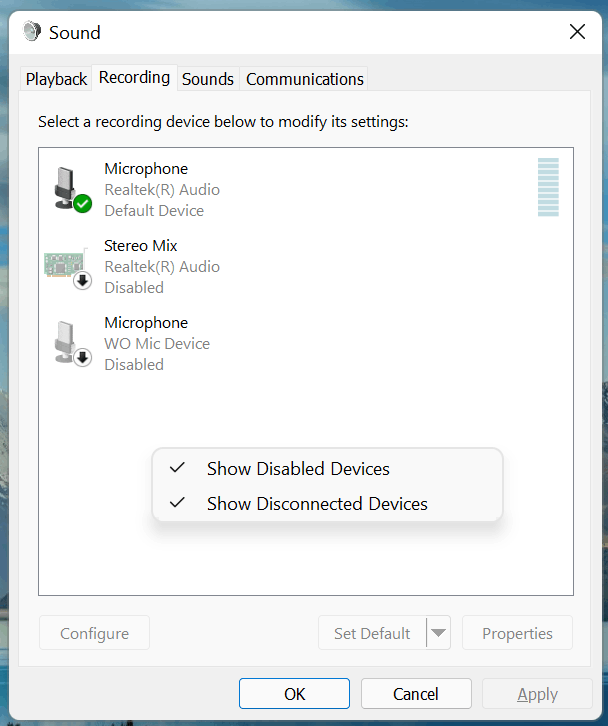Switch to the Playback tab

pyautogui.click(x=57, y=79)
